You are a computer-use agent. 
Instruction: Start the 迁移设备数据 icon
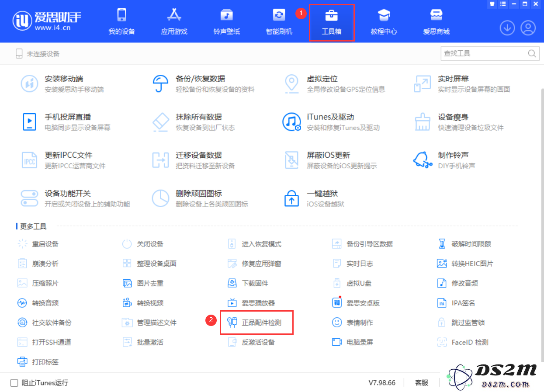pos(161,160)
